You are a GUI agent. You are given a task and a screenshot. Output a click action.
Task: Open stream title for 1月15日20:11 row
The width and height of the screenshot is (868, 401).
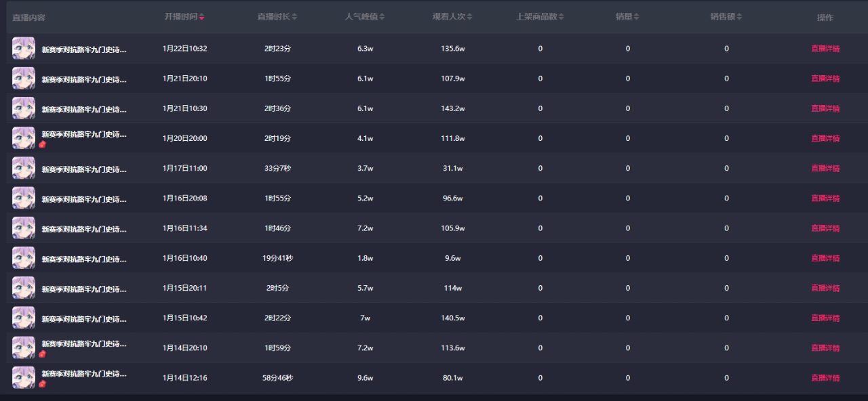84,289
